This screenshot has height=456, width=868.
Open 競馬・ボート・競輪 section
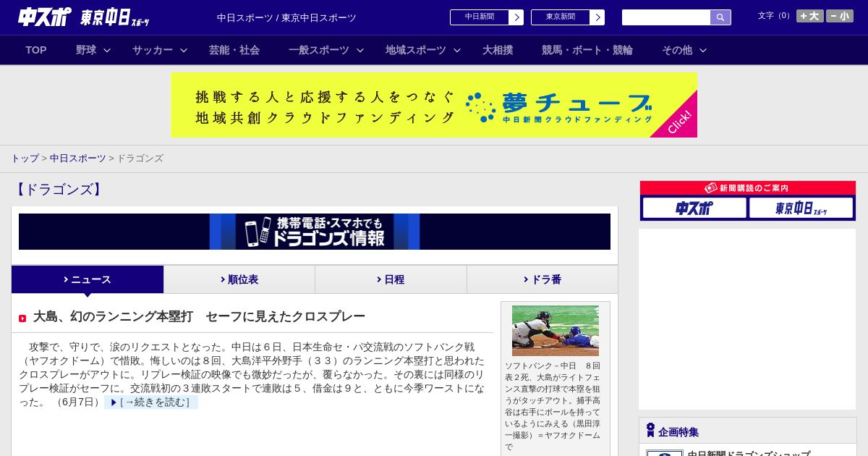587,50
